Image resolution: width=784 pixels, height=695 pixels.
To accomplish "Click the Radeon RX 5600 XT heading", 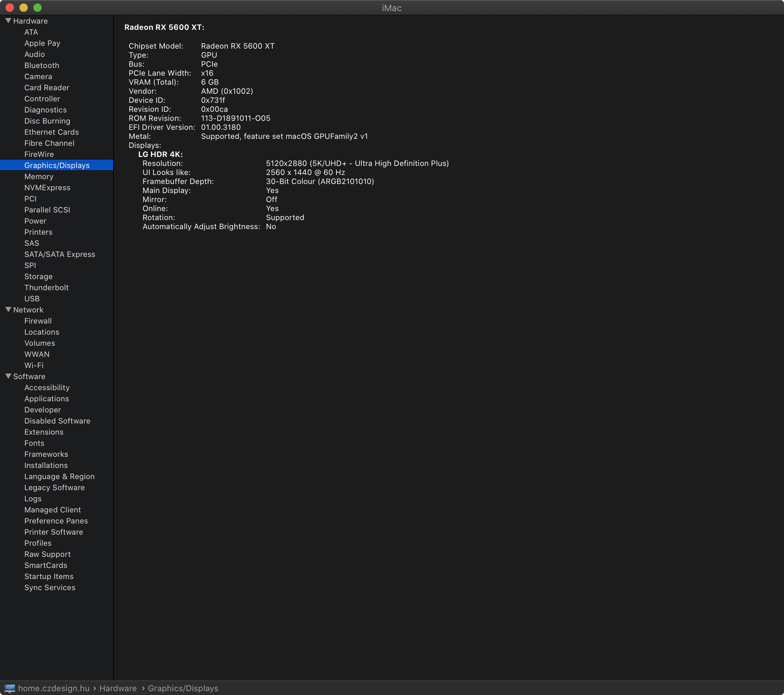I will pyautogui.click(x=164, y=27).
